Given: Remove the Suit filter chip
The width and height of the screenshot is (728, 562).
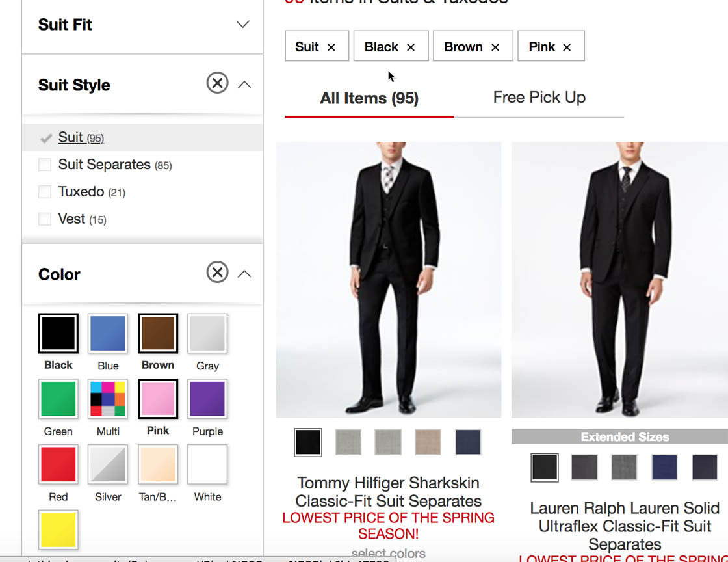Looking at the screenshot, I should (x=331, y=46).
